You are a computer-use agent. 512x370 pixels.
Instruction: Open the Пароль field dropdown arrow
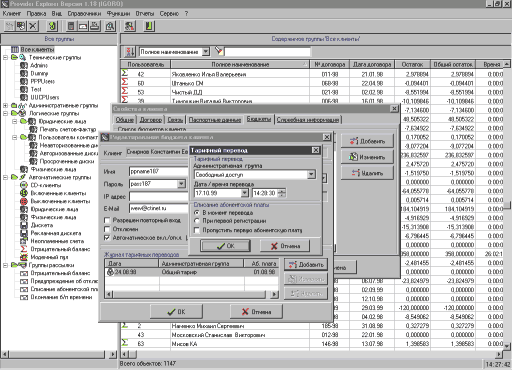click(181, 184)
